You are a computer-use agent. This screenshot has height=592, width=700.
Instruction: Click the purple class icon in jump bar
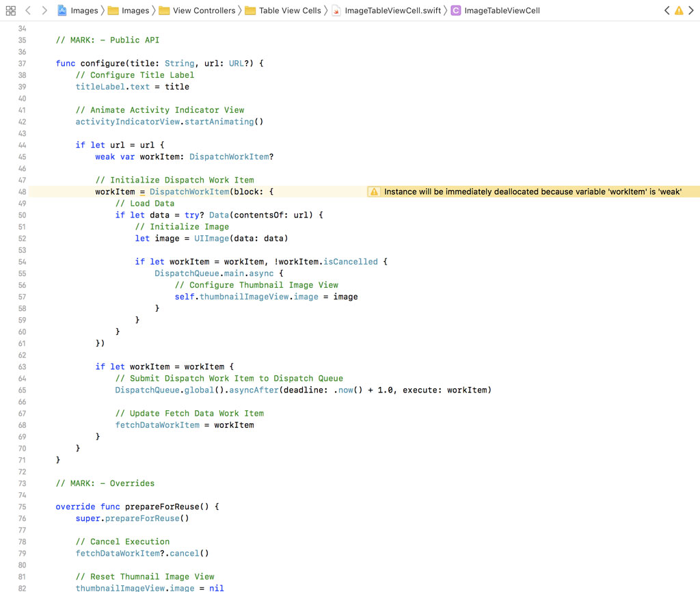455,10
